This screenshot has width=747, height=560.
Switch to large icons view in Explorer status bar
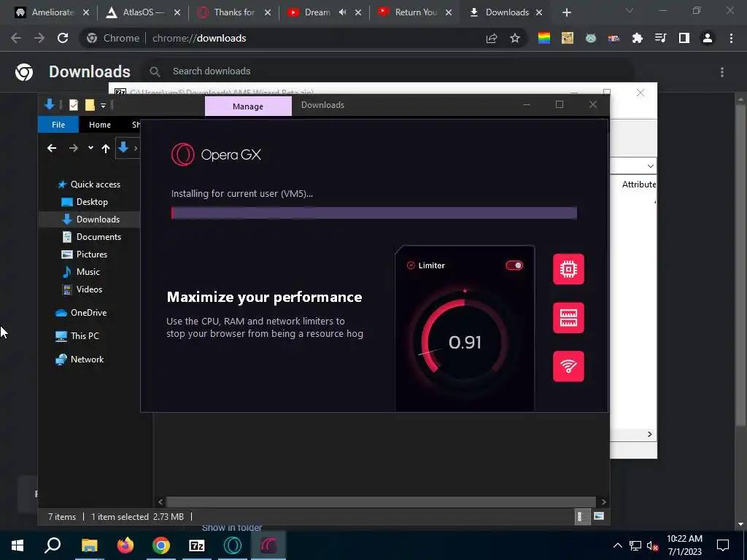(x=599, y=517)
